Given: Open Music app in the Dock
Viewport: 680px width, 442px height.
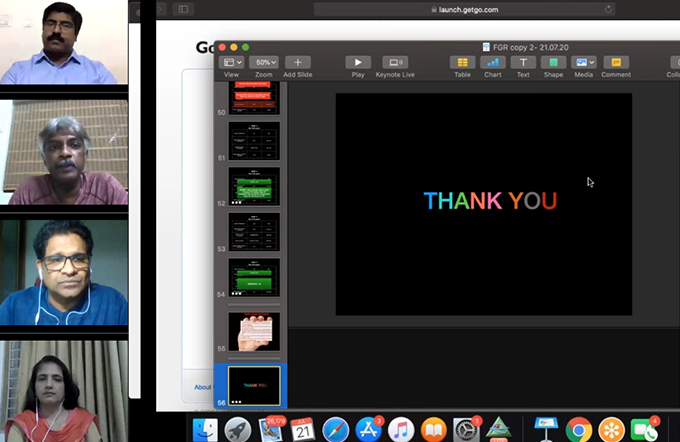Looking at the screenshot, I should tap(401, 430).
